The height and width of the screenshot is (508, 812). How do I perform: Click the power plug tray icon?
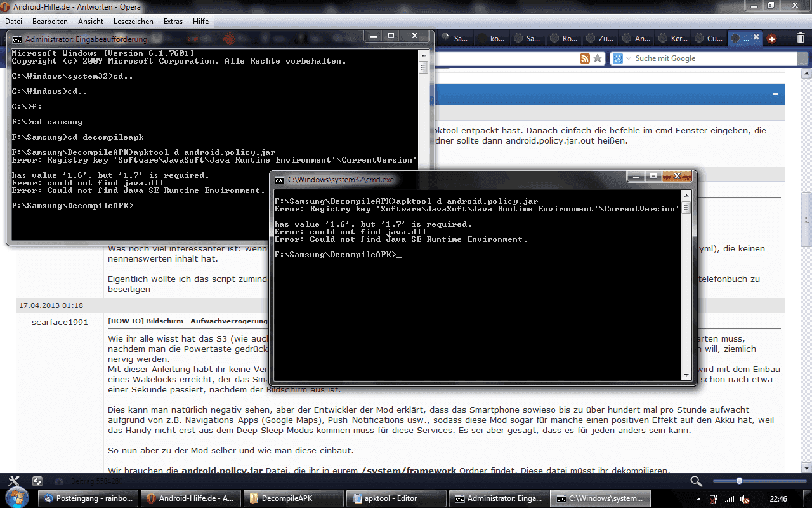714,499
